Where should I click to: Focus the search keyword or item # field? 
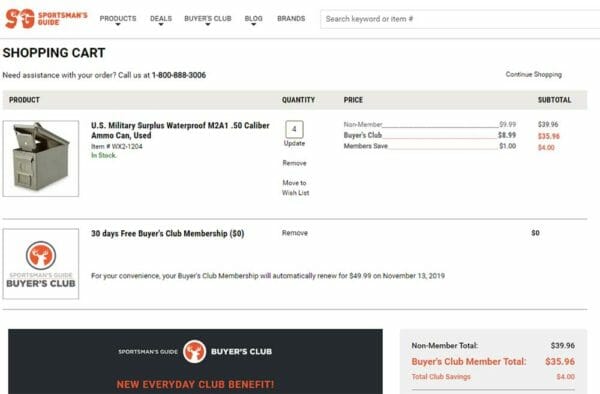[460, 19]
